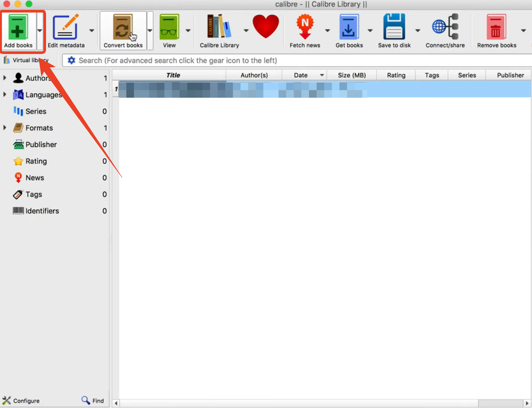Screen dimensions: 532x408
Task: Click the horizontal scrollbar right arrow
Action: 527,403
